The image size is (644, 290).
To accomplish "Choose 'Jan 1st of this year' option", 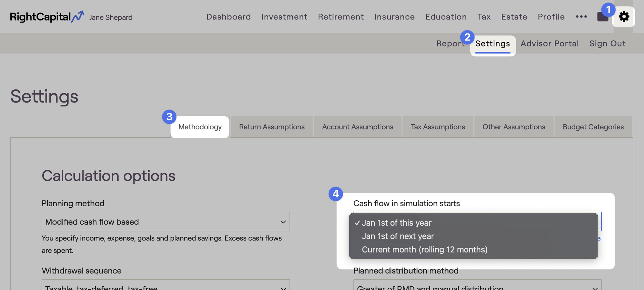I will tap(473, 223).
